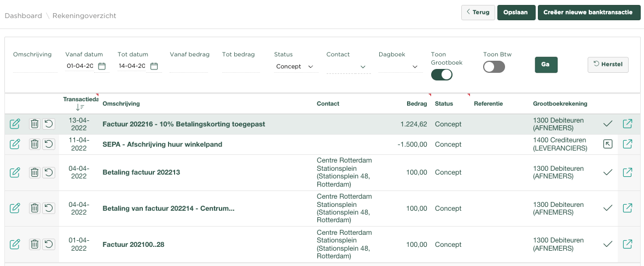Click the Opslaan button
The width and height of the screenshot is (644, 266).
(515, 12)
